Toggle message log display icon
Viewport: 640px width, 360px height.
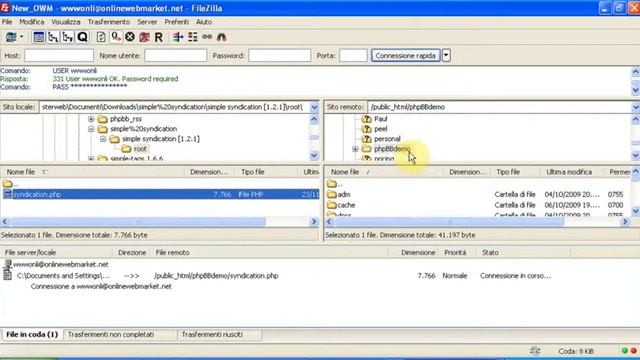pyautogui.click(x=39, y=37)
